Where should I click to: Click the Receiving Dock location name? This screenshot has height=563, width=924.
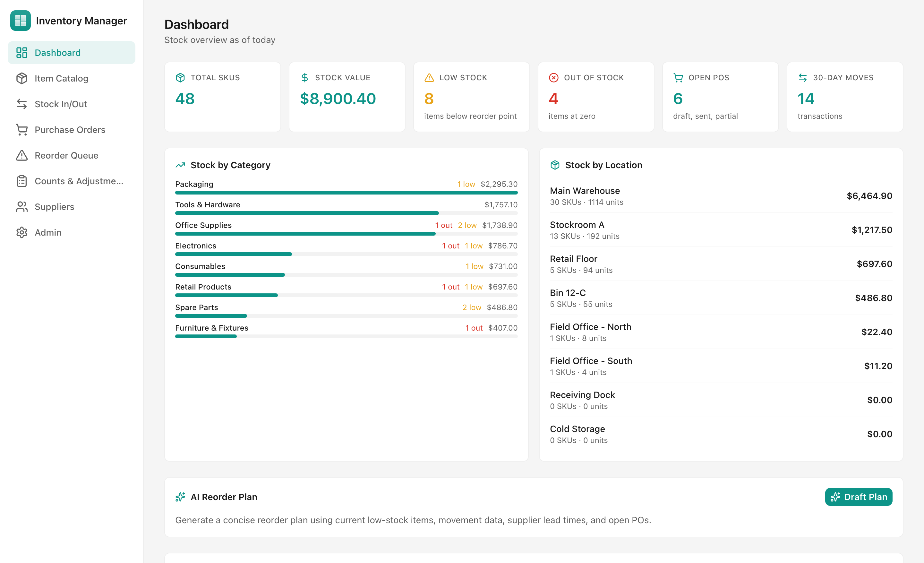(x=582, y=395)
